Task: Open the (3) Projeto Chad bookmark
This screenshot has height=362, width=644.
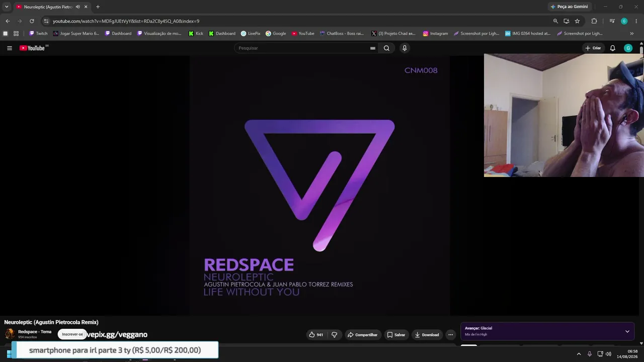Action: tap(393, 34)
